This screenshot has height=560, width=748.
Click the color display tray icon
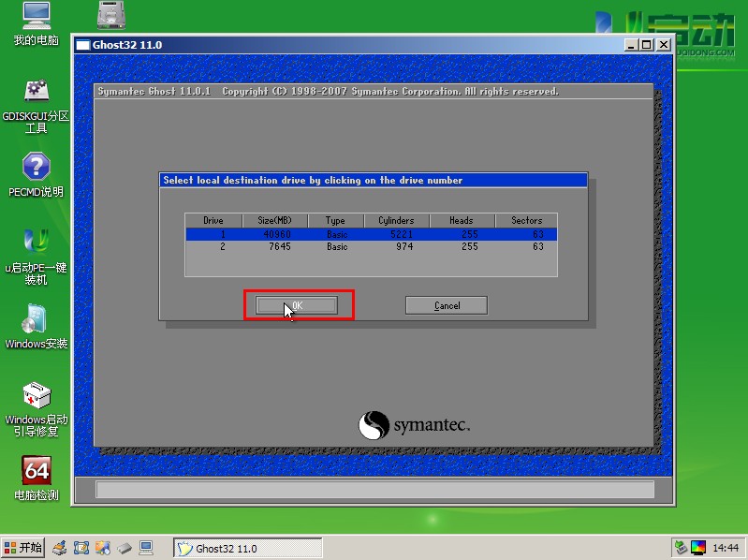[697, 548]
